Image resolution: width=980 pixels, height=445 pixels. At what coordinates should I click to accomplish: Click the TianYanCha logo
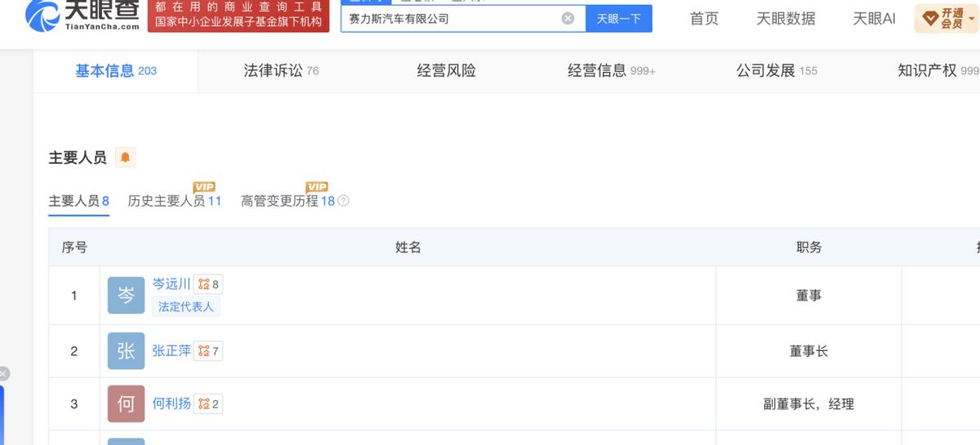coord(82,16)
